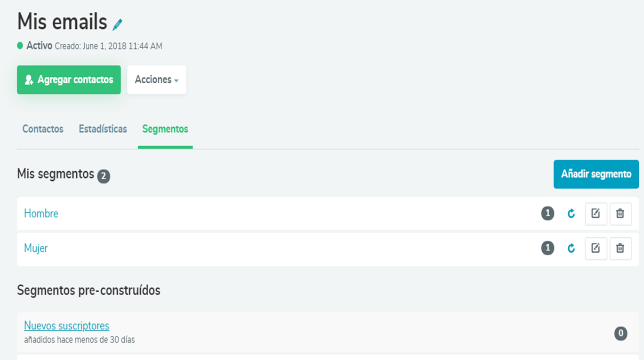
Task: Open the Estadísticas tab
Action: tap(103, 129)
